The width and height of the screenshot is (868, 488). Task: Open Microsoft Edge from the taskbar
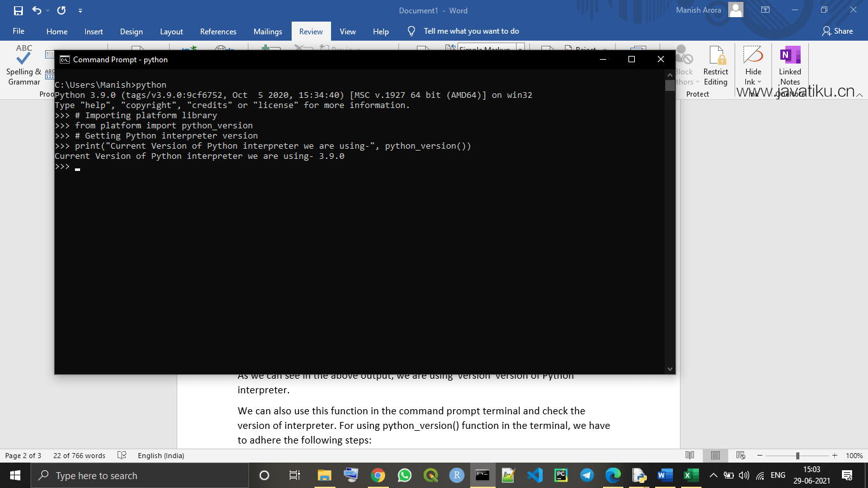[613, 475]
